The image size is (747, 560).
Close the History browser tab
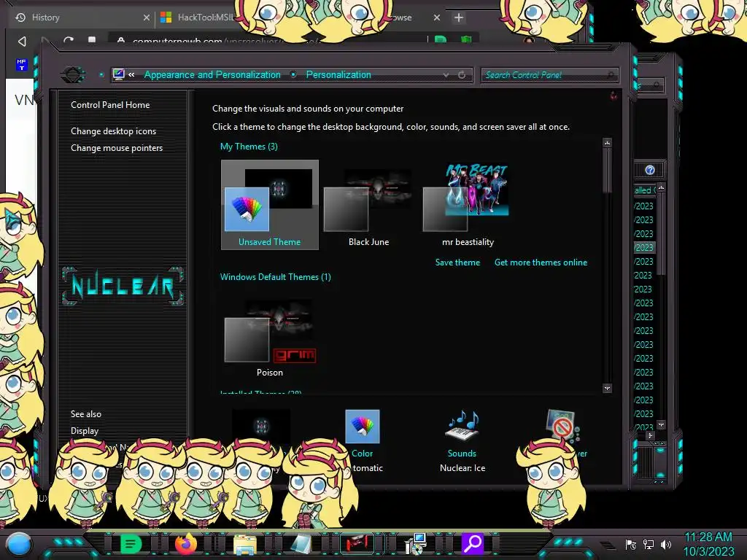146,17
